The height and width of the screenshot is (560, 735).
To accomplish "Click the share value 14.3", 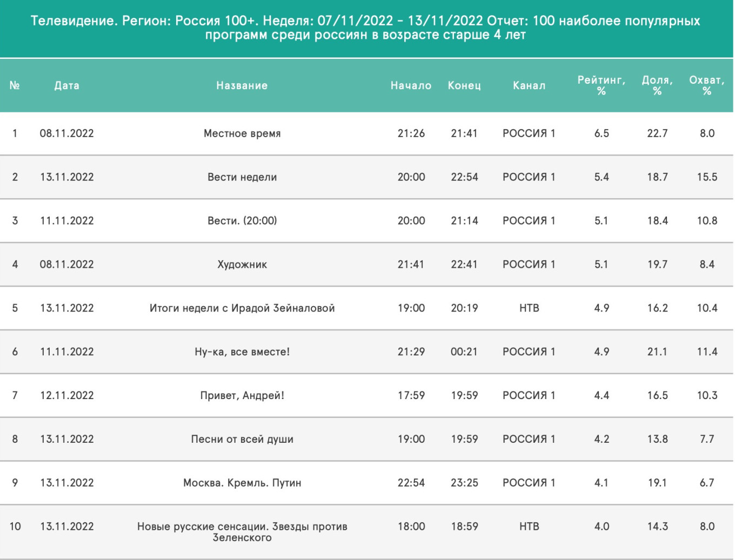I will pyautogui.click(x=657, y=527).
